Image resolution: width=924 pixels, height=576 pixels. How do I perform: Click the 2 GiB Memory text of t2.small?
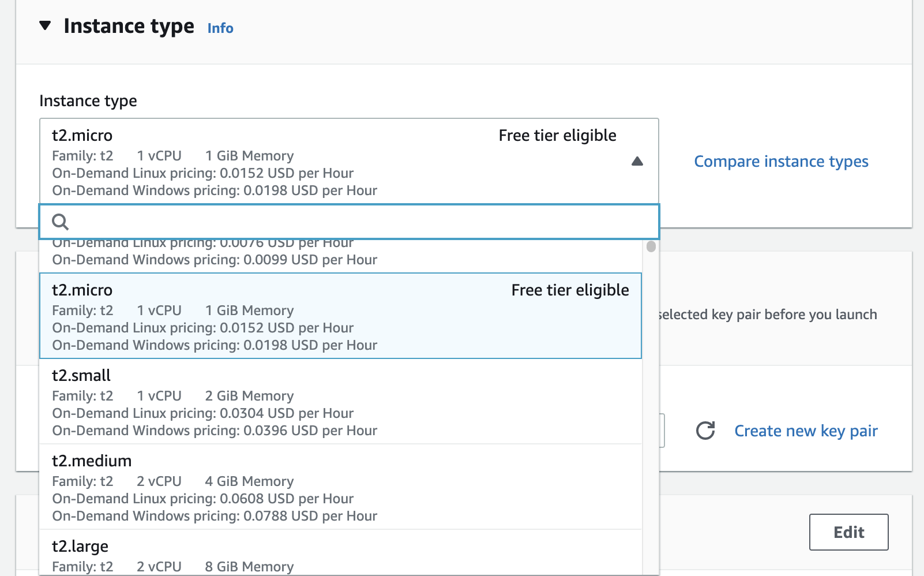coord(249,396)
